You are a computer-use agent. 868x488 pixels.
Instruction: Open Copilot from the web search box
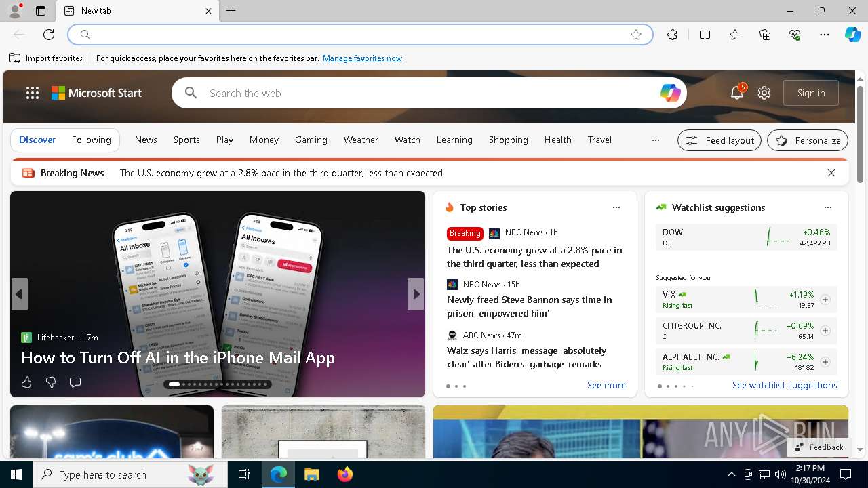coord(670,93)
